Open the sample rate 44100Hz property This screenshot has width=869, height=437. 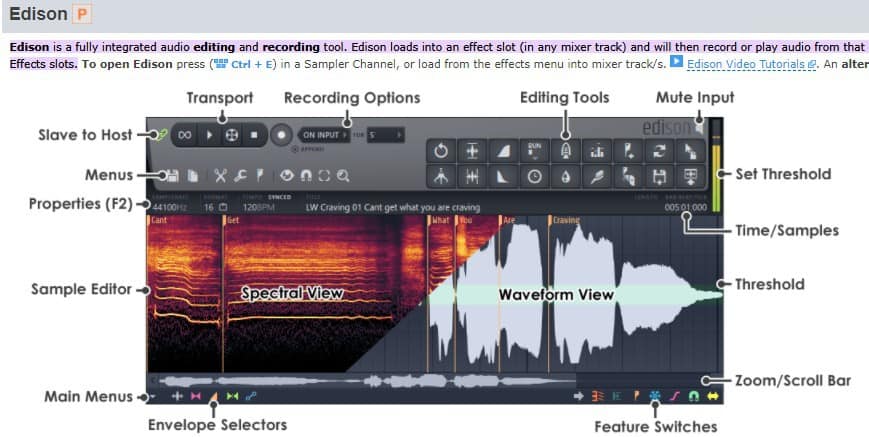(170, 208)
